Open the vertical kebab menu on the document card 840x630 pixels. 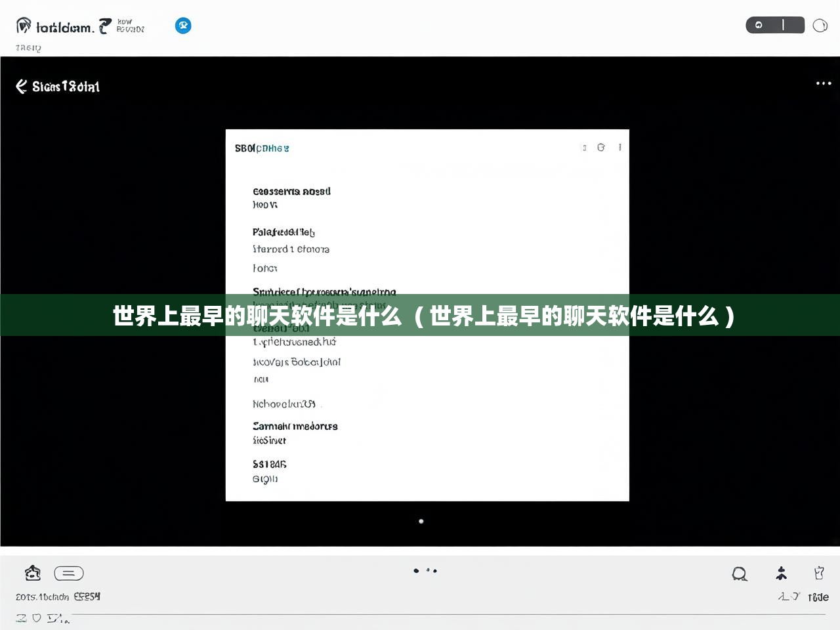(x=619, y=148)
